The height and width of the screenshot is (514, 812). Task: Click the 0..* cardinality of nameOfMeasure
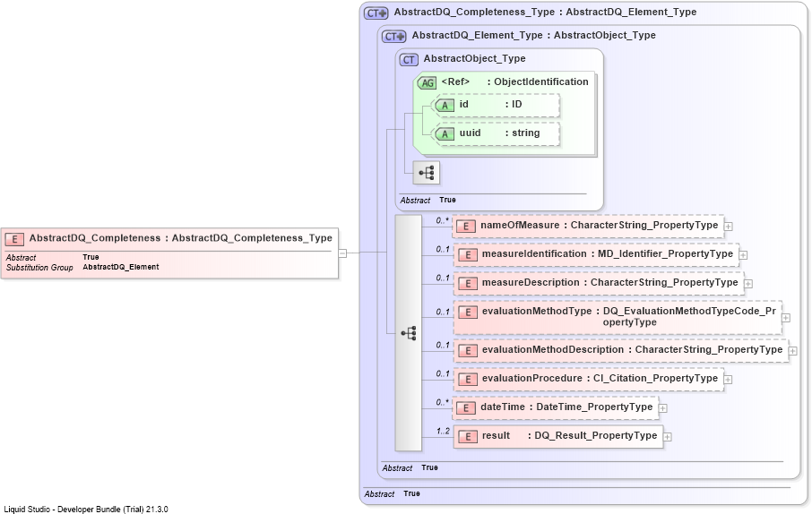click(x=442, y=220)
